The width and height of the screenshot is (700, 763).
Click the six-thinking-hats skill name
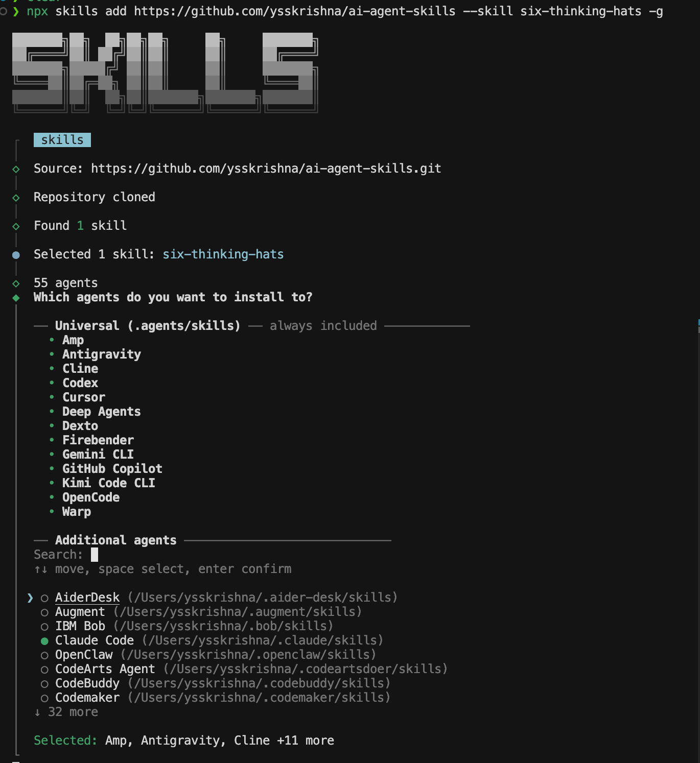(223, 254)
